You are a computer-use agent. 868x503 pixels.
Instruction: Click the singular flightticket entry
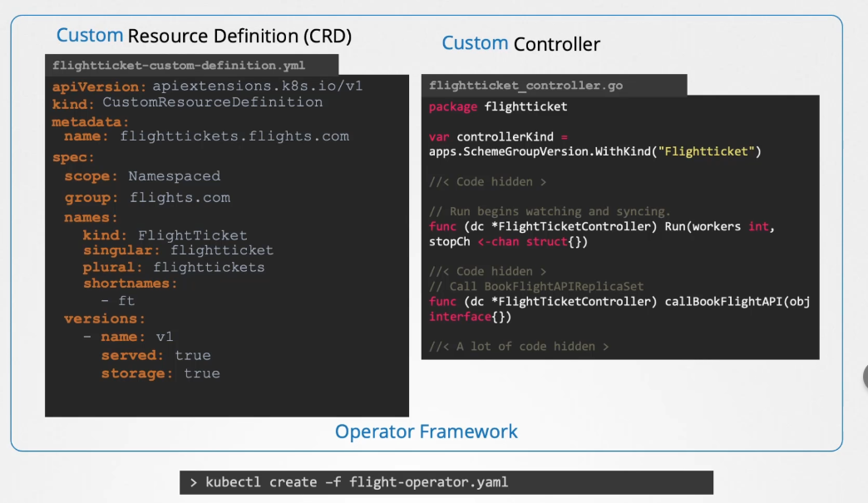[x=177, y=250]
